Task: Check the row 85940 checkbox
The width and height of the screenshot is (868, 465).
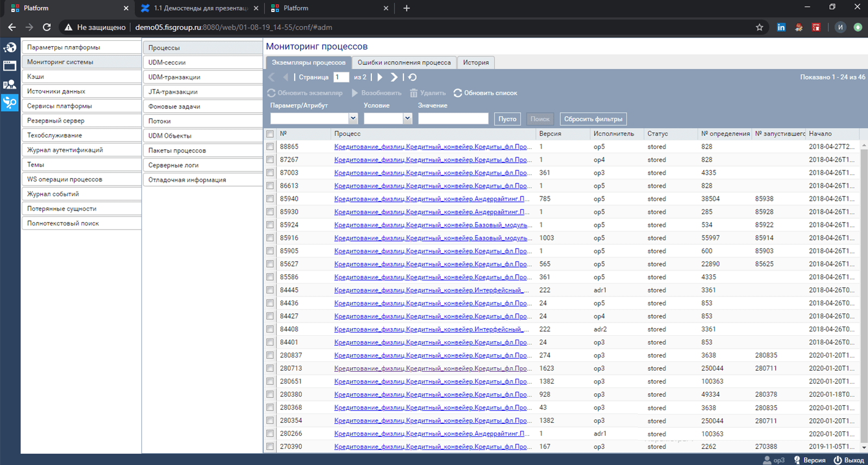Action: (270, 199)
